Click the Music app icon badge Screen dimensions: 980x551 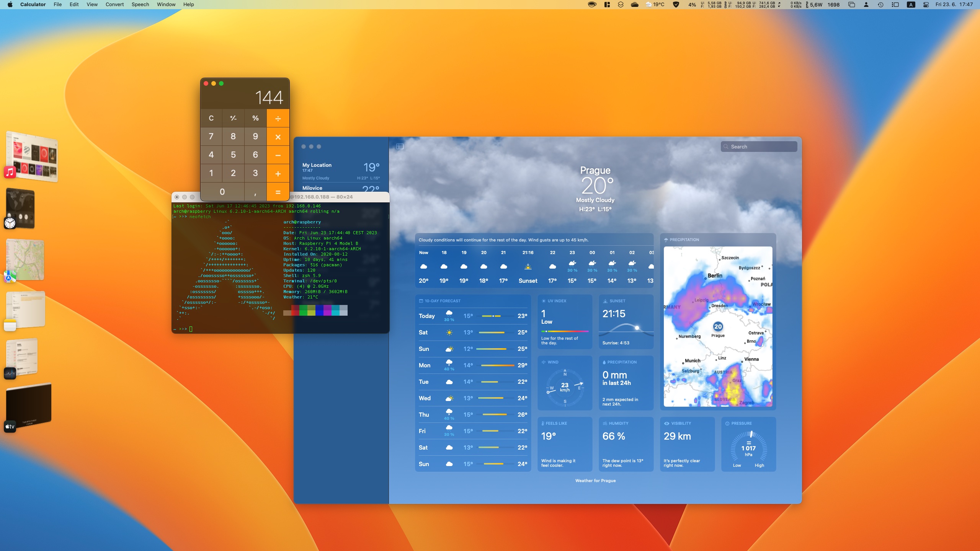(x=10, y=172)
